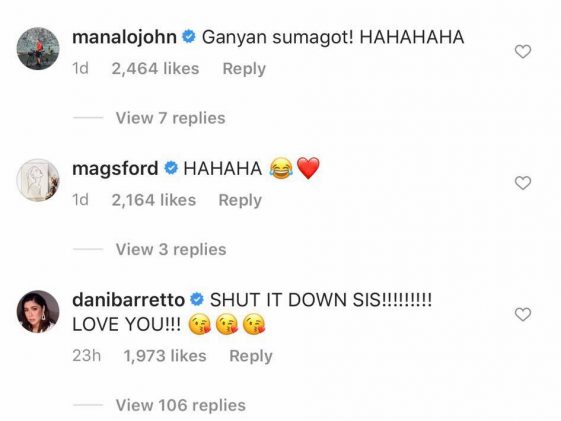The width and height of the screenshot is (561, 421).
Task: Expand View 7 replies under manalojohn
Action: (x=170, y=118)
